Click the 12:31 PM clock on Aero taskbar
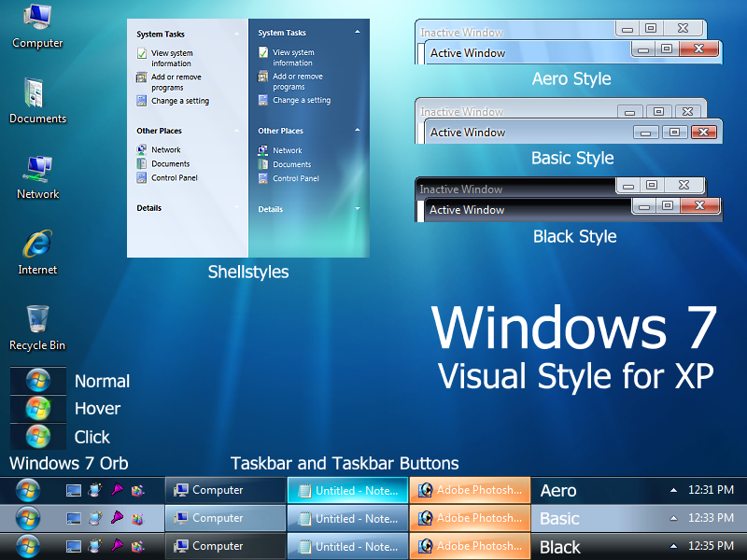 [711, 489]
